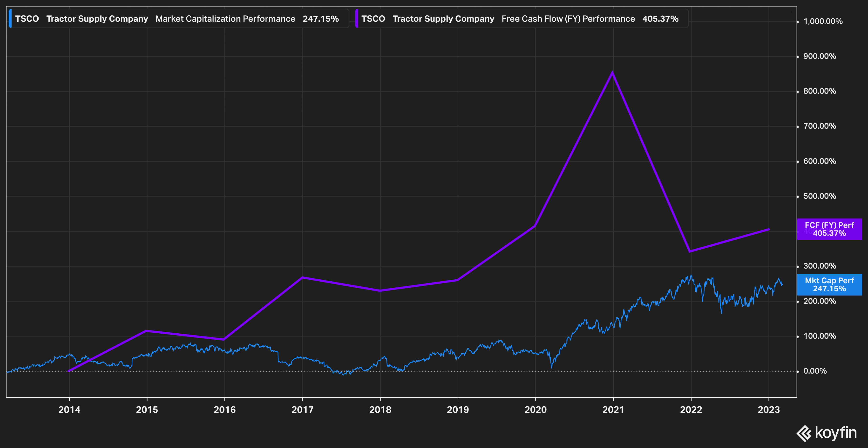The image size is (868, 448).
Task: Click the purple FCF line endpoint at 2023
Action: coord(769,229)
